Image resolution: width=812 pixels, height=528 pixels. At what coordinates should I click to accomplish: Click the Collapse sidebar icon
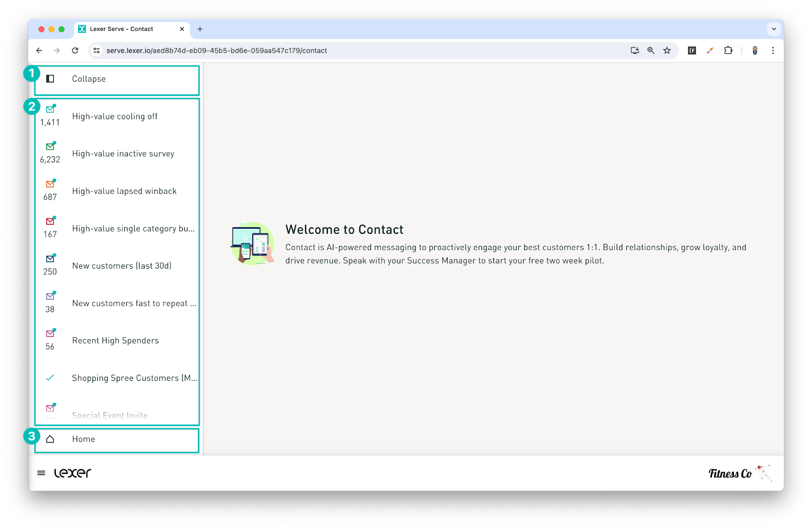pos(50,79)
